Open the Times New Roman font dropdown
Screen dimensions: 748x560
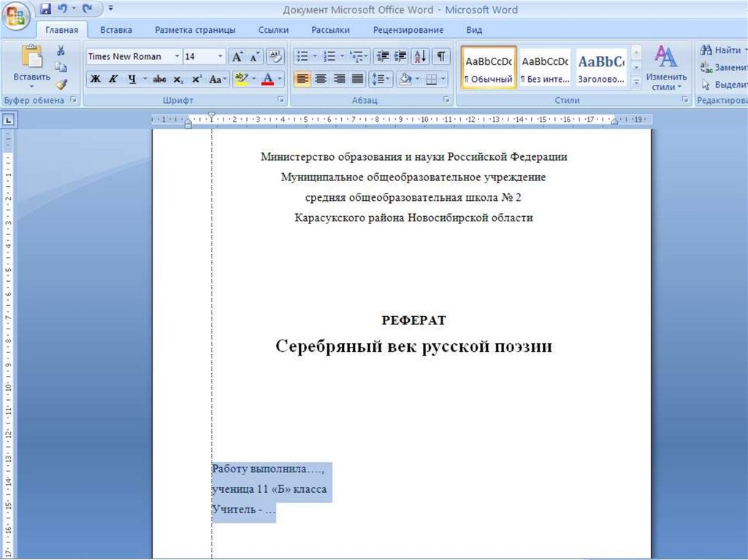click(177, 56)
